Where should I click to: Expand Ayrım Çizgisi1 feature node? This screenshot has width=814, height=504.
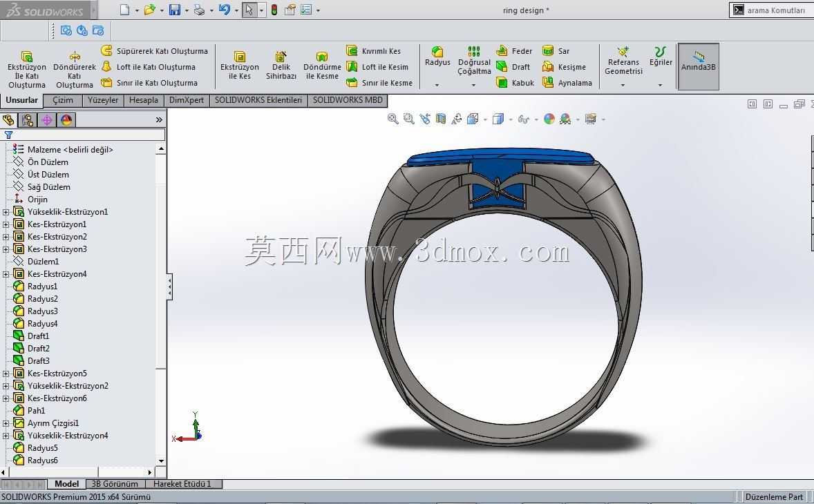pos(6,424)
